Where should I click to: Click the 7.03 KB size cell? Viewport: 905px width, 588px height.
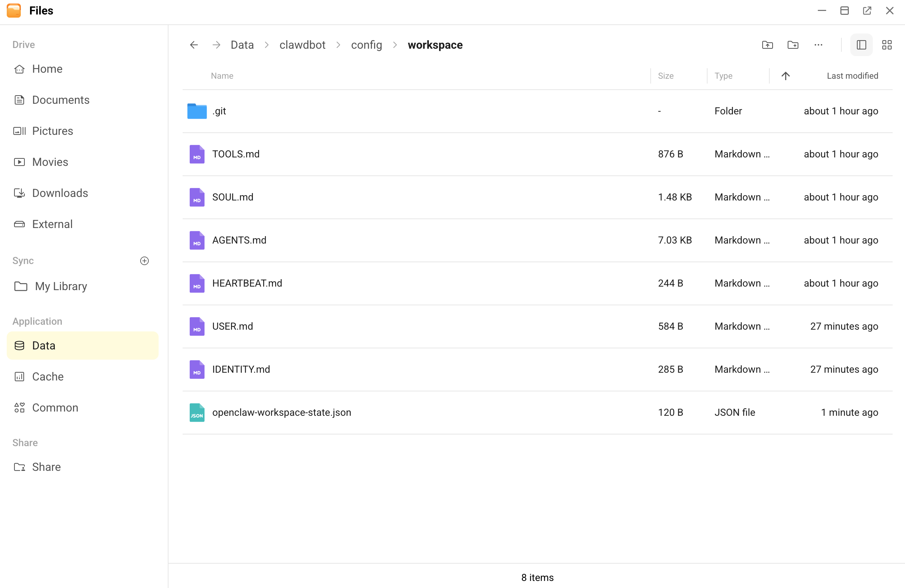click(675, 240)
